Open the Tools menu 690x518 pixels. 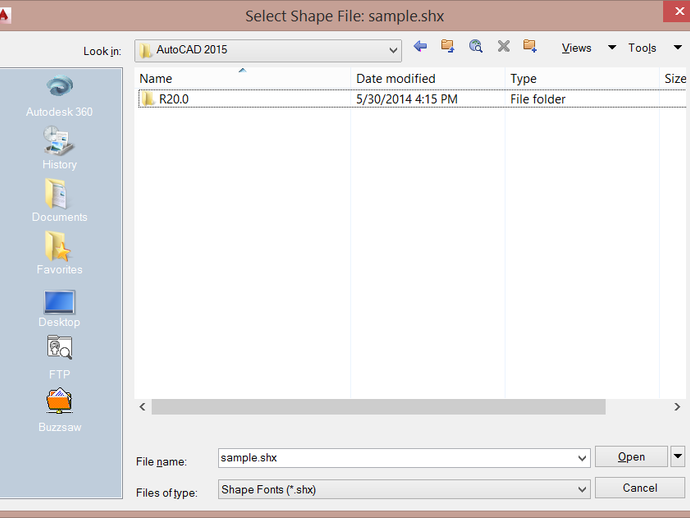point(642,48)
